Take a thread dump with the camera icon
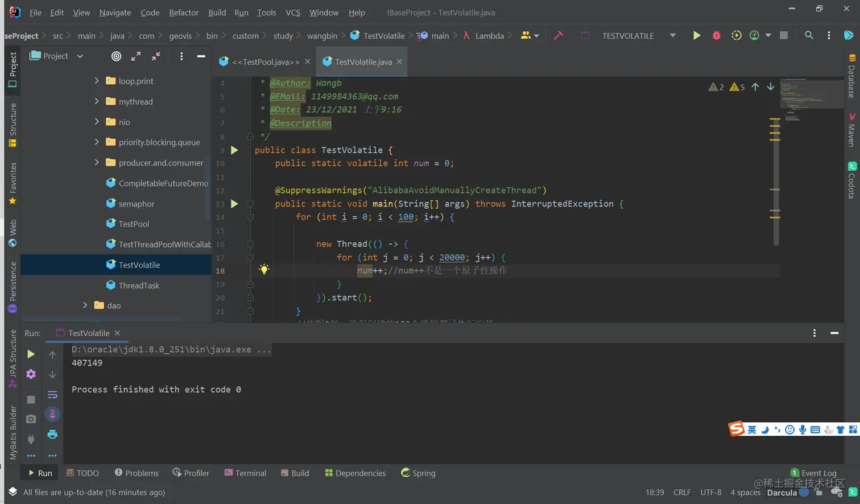Viewport: 860px width, 504px height. [x=31, y=419]
